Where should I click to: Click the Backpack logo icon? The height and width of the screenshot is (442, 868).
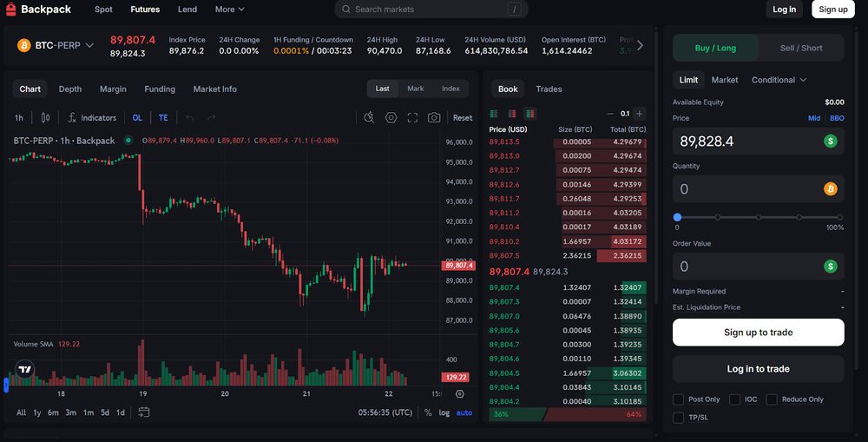(11, 9)
